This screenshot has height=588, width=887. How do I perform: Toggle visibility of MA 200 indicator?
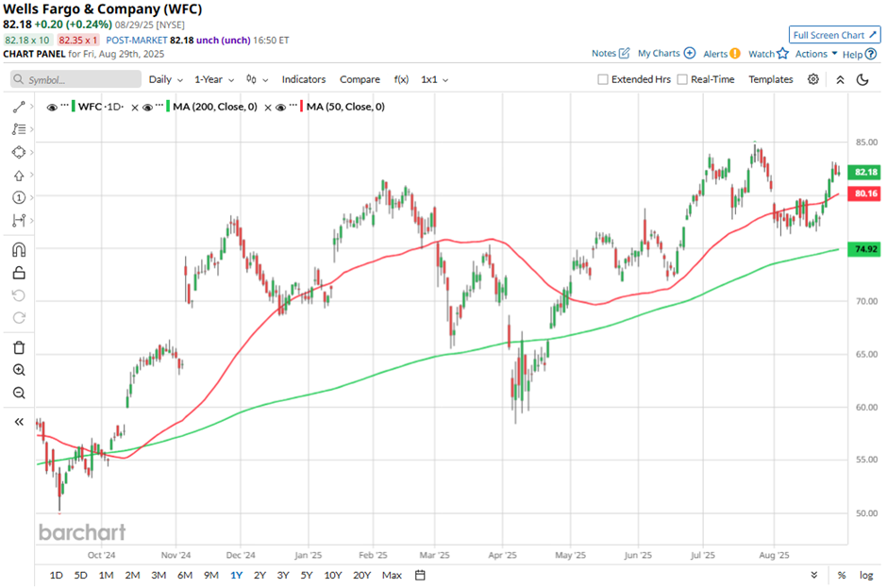point(147,107)
